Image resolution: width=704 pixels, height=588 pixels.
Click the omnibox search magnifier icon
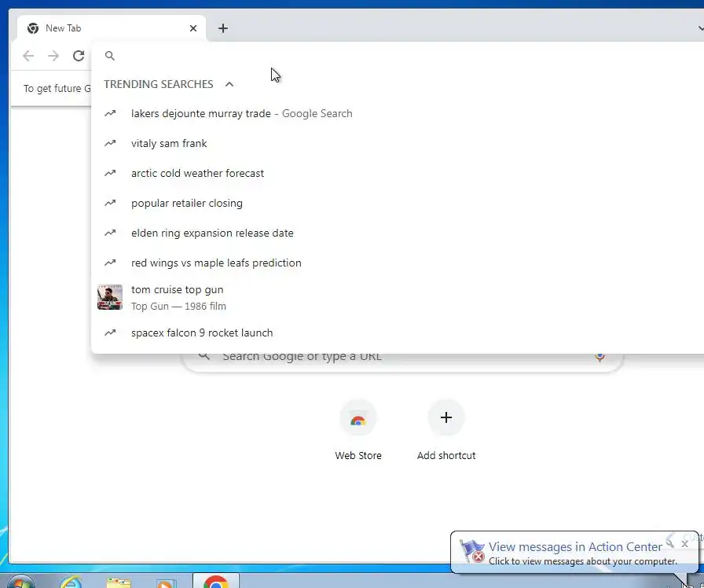pos(109,56)
